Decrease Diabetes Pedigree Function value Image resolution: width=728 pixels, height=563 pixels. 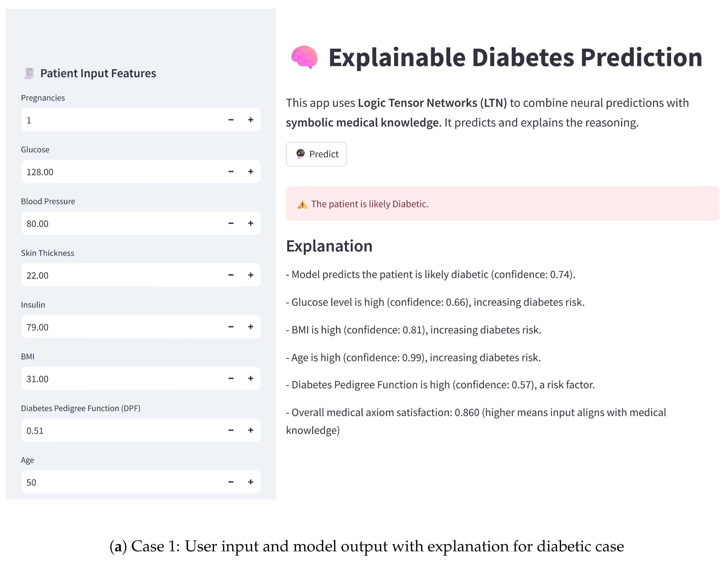[231, 430]
